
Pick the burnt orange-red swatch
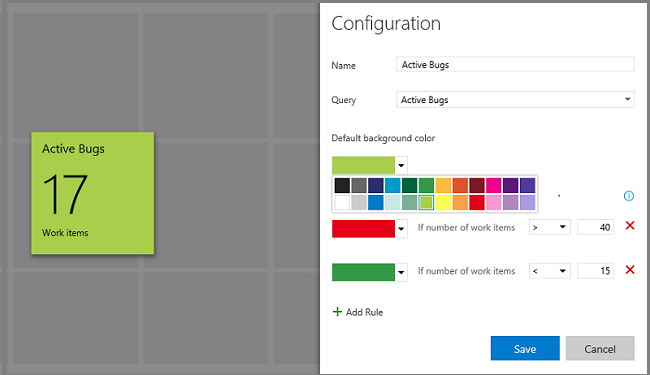pyautogui.click(x=460, y=186)
